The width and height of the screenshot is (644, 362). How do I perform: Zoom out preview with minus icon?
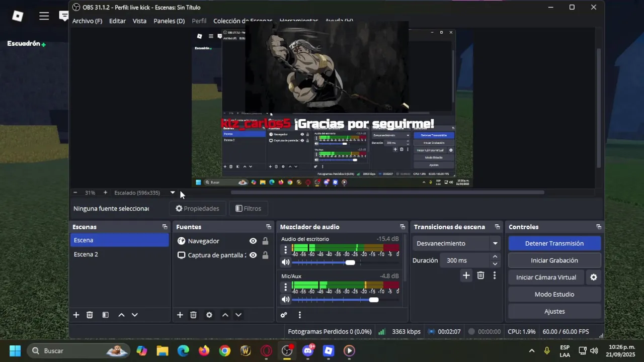tap(75, 193)
